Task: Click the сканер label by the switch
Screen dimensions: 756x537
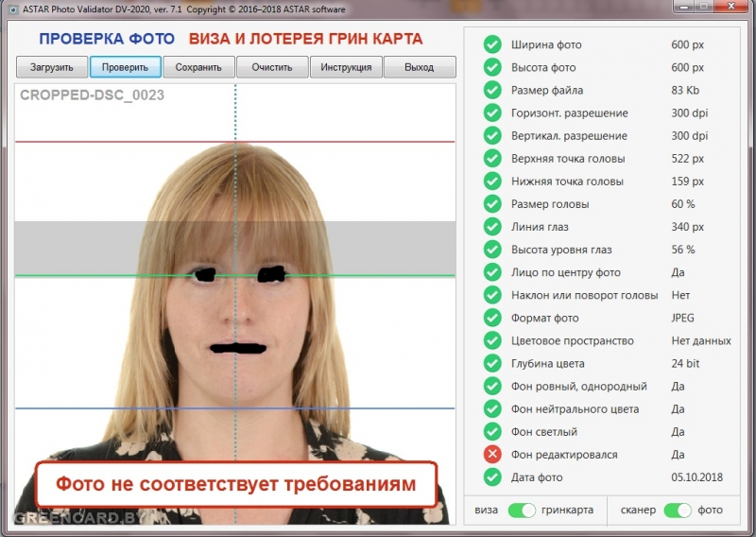Action: point(638,510)
